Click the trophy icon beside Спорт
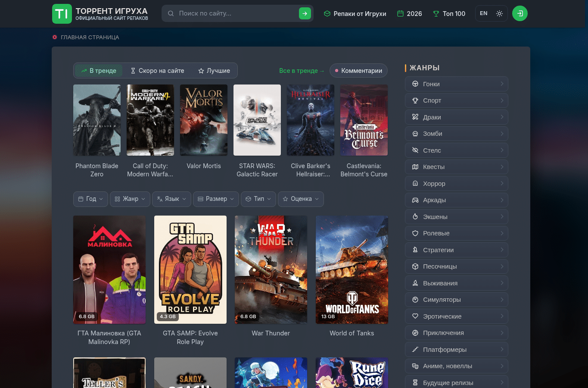The height and width of the screenshot is (388, 588). pyautogui.click(x=415, y=100)
